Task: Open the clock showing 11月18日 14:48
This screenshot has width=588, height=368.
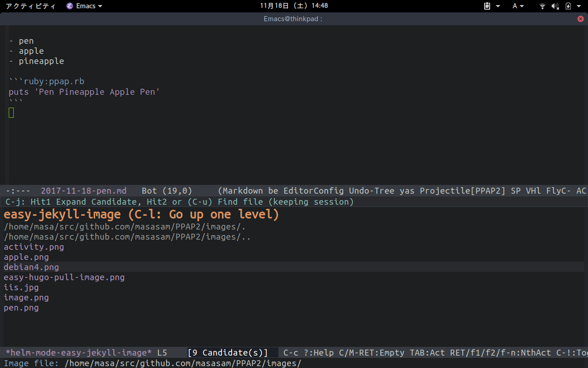Action: coord(294,6)
